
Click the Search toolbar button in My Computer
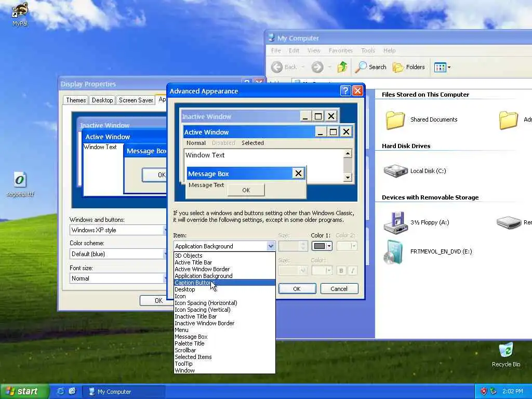(371, 67)
